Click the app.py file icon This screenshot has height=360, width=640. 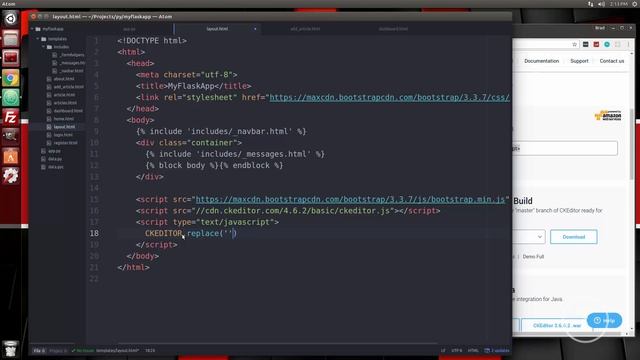pos(44,151)
